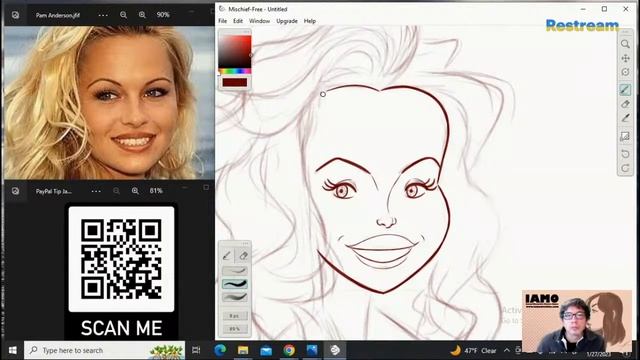Click the weather 47°F Clear widget
The image size is (640, 360).
click(x=473, y=350)
